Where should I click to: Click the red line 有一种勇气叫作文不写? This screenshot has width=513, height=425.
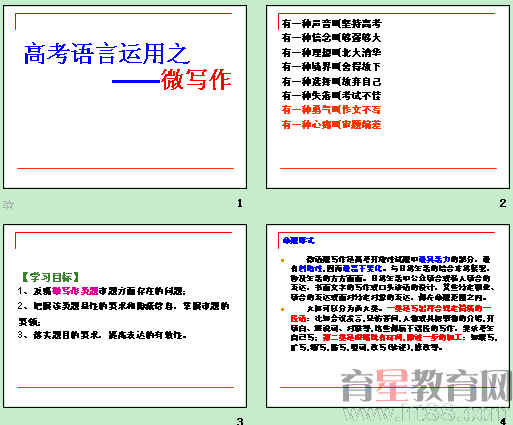coord(331,110)
